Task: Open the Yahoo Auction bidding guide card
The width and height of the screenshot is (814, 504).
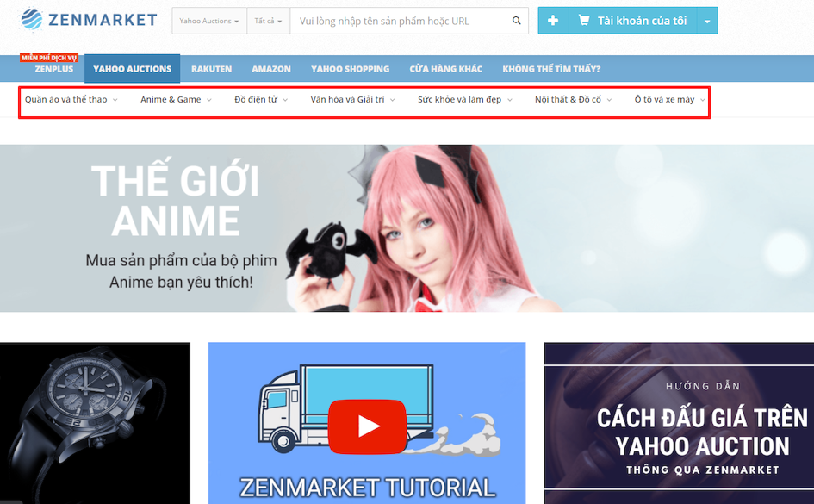Action: pos(679,423)
